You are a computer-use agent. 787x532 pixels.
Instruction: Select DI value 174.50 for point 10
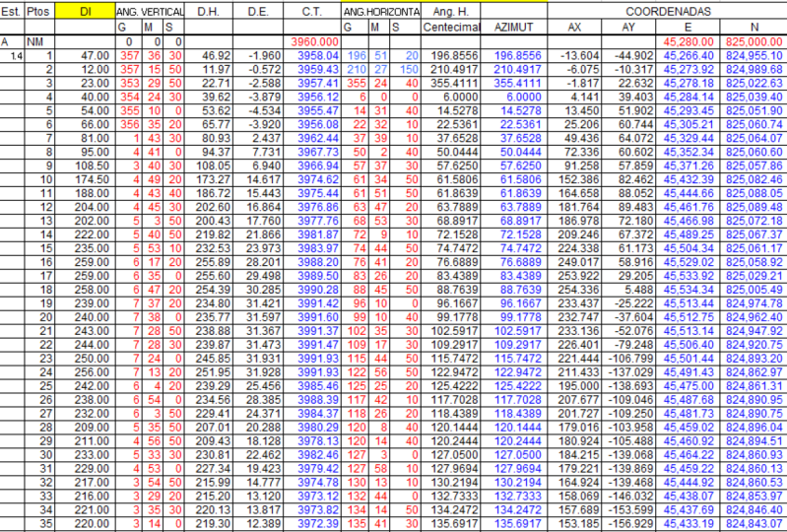click(92, 179)
